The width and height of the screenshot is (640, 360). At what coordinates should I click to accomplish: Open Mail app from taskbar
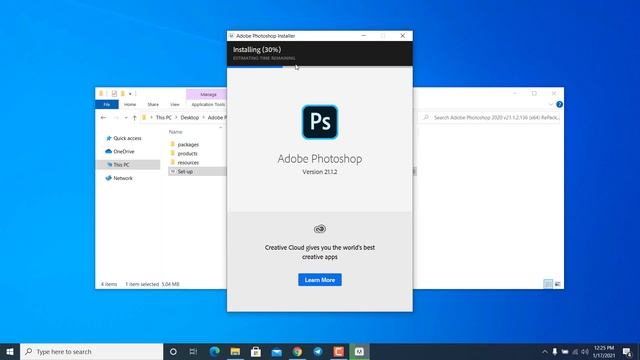(276, 352)
